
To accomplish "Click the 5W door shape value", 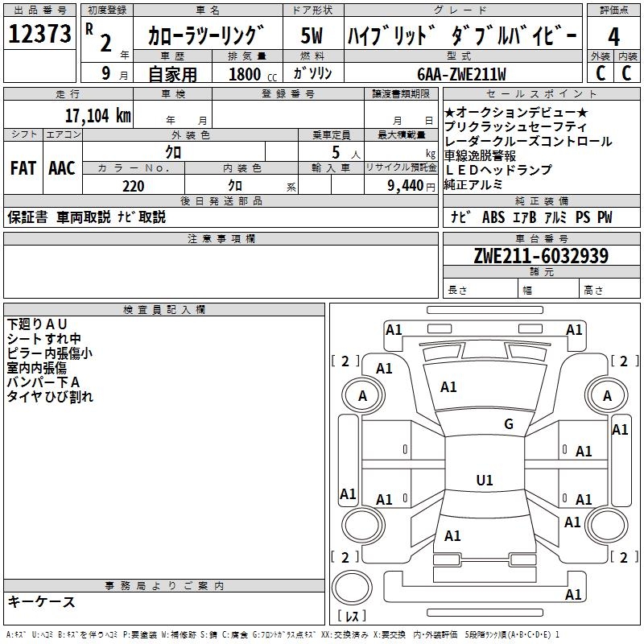I will (312, 36).
